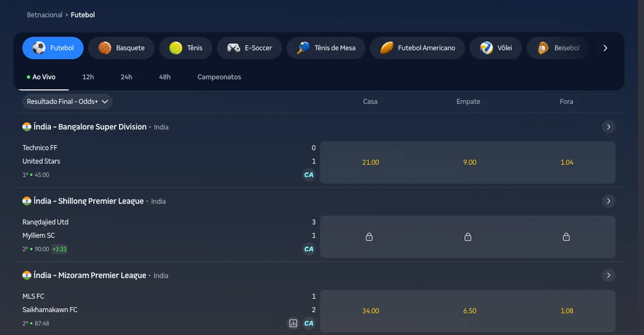Open Technico FF team name
Viewport: 644px width, 335px height.
tap(40, 147)
